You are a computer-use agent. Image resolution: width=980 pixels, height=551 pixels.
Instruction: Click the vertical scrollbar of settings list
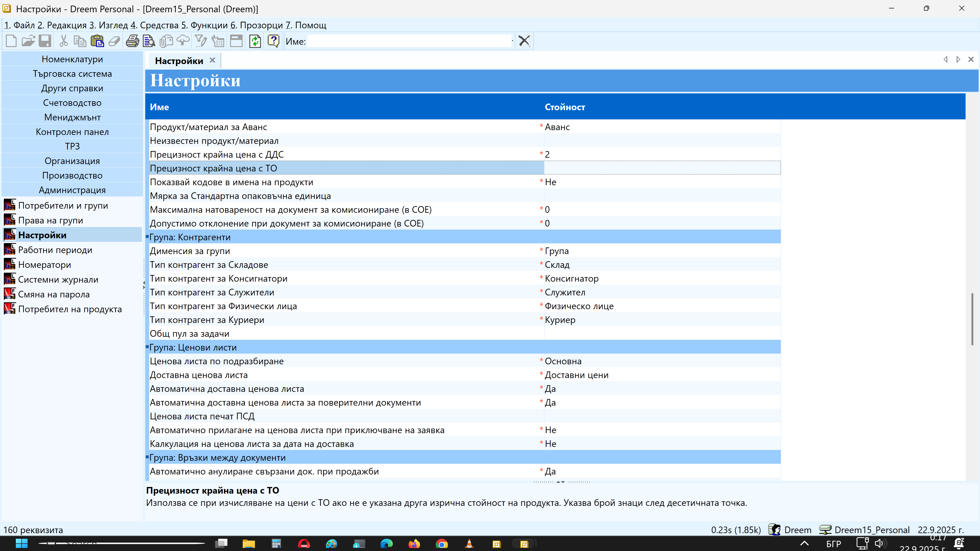(x=972, y=319)
